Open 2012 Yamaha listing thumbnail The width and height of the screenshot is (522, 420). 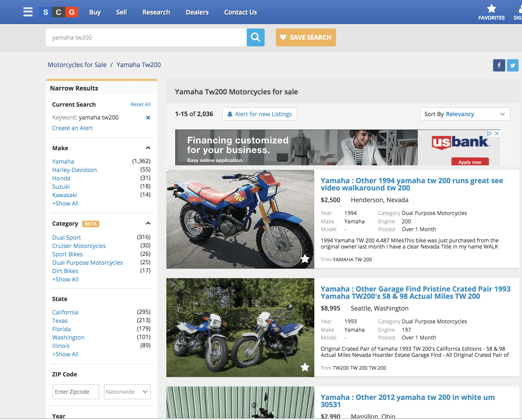pos(240,402)
